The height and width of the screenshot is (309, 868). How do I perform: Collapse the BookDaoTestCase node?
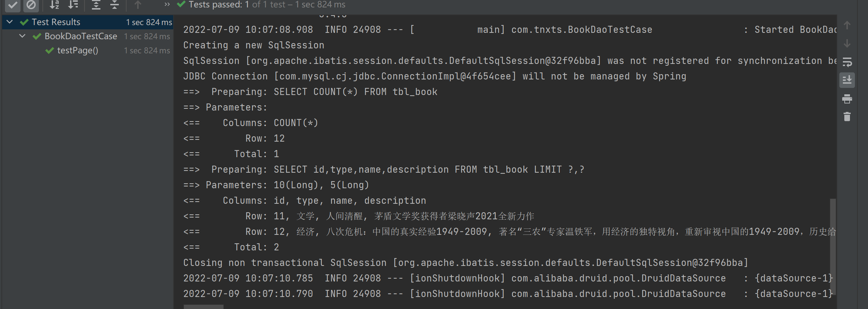click(23, 36)
